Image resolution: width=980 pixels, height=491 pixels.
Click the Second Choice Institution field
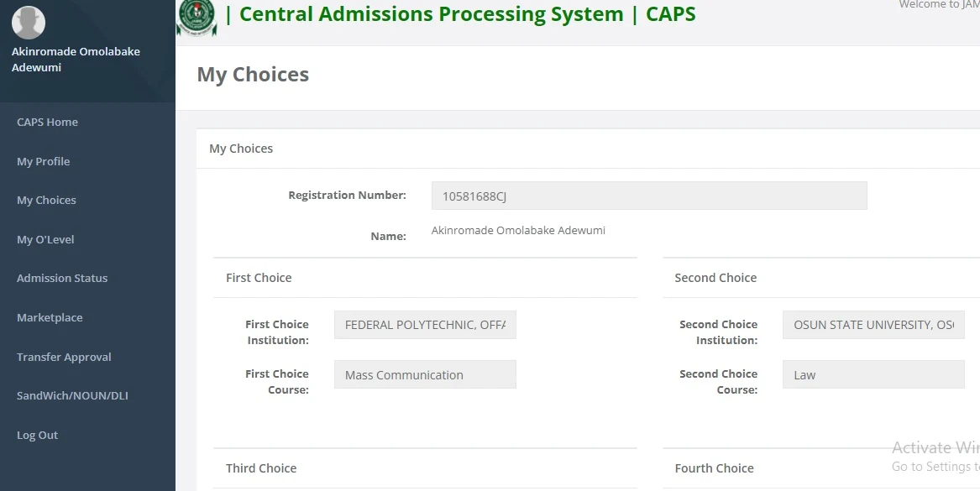click(873, 325)
